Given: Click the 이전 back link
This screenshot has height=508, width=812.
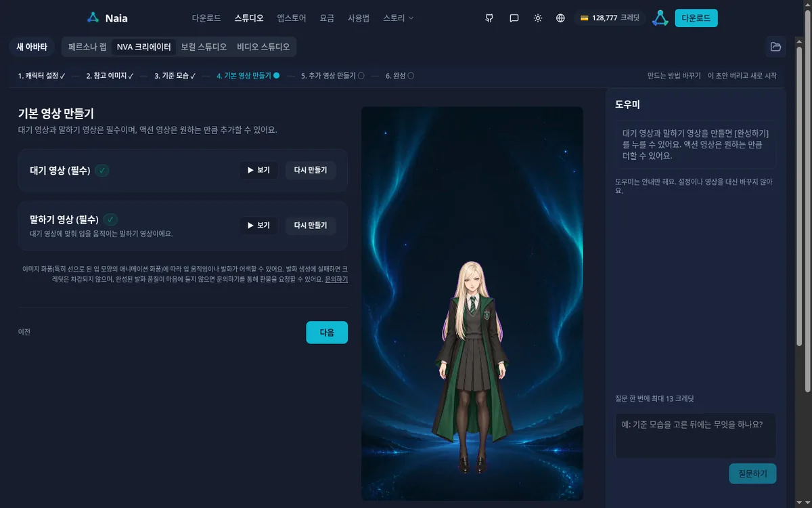Looking at the screenshot, I should [24, 332].
